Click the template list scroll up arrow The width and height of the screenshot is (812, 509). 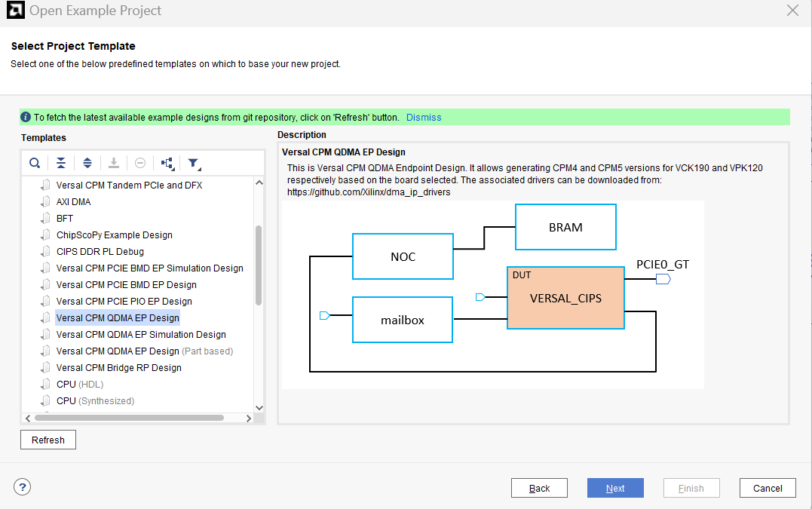(x=259, y=182)
